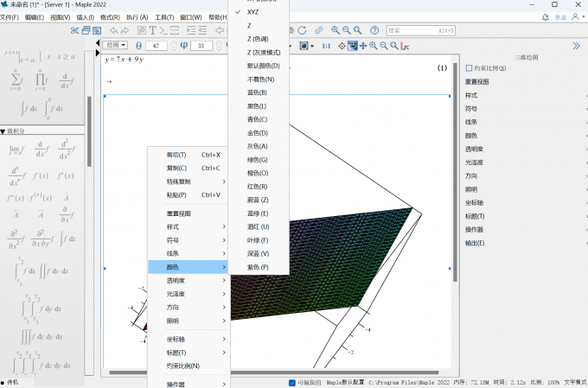Select the checked XYZ color option
The image size is (588, 388).
(252, 12)
